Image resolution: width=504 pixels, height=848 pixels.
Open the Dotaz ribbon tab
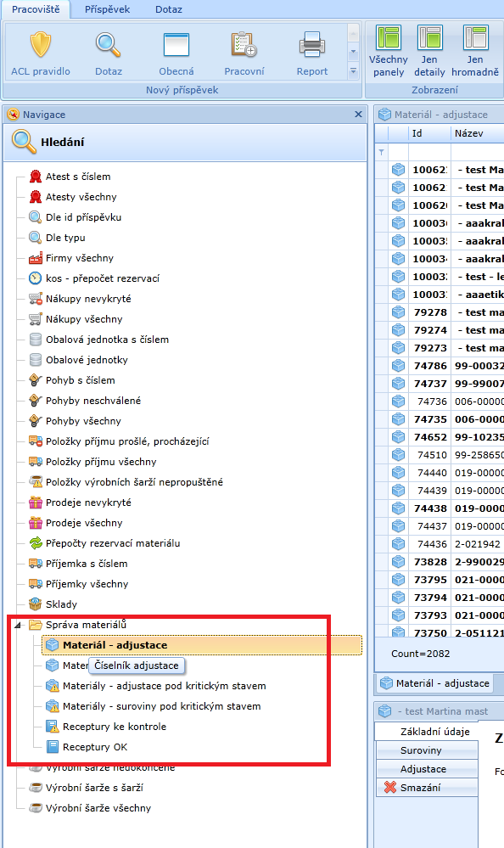tap(169, 9)
